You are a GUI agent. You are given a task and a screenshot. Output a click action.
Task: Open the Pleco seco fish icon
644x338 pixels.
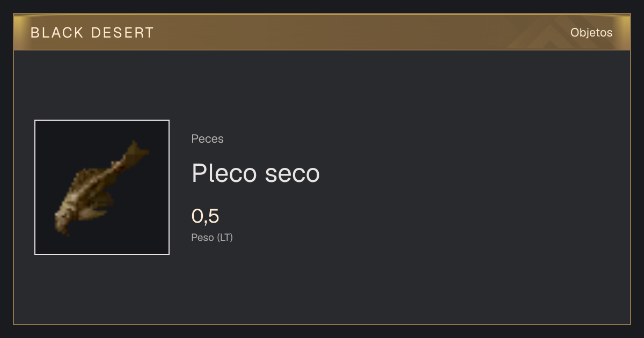tap(102, 187)
